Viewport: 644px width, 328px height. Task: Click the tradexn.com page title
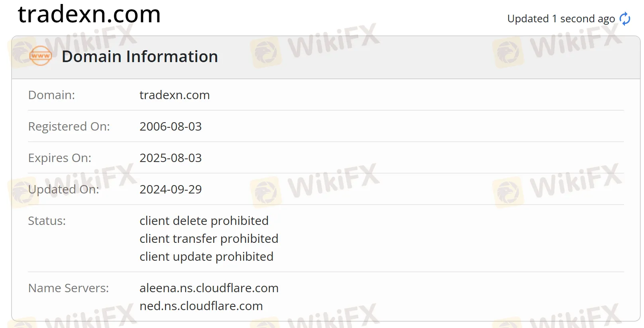tap(89, 14)
